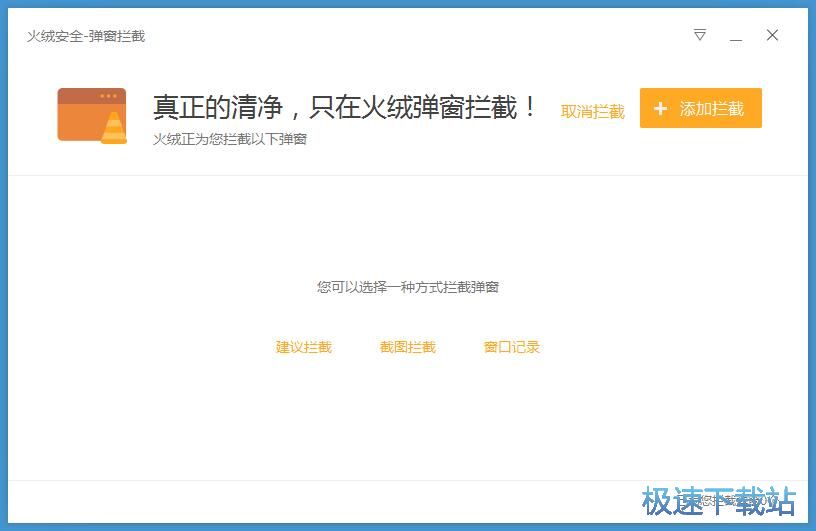Choose the 截图拦截 option
Image resolution: width=816 pixels, height=531 pixels.
click(x=407, y=347)
